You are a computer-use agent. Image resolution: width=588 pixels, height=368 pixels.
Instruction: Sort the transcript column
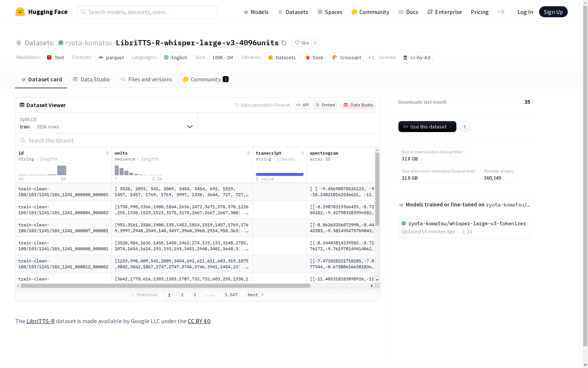[302, 153]
